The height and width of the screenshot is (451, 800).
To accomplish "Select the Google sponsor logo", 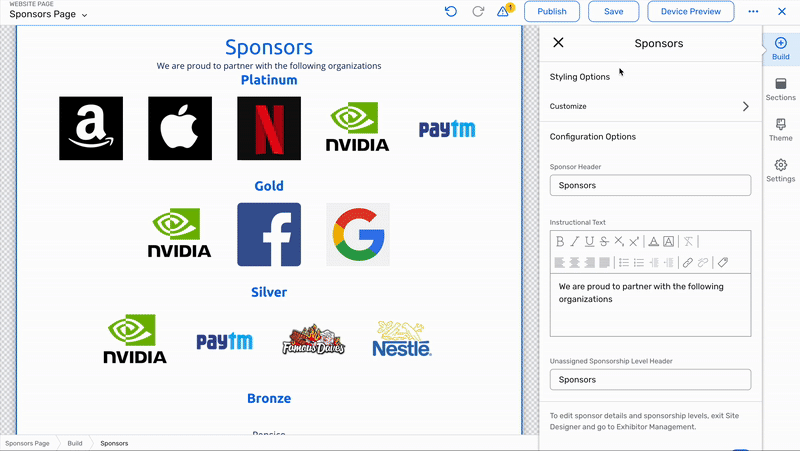I will 358,234.
